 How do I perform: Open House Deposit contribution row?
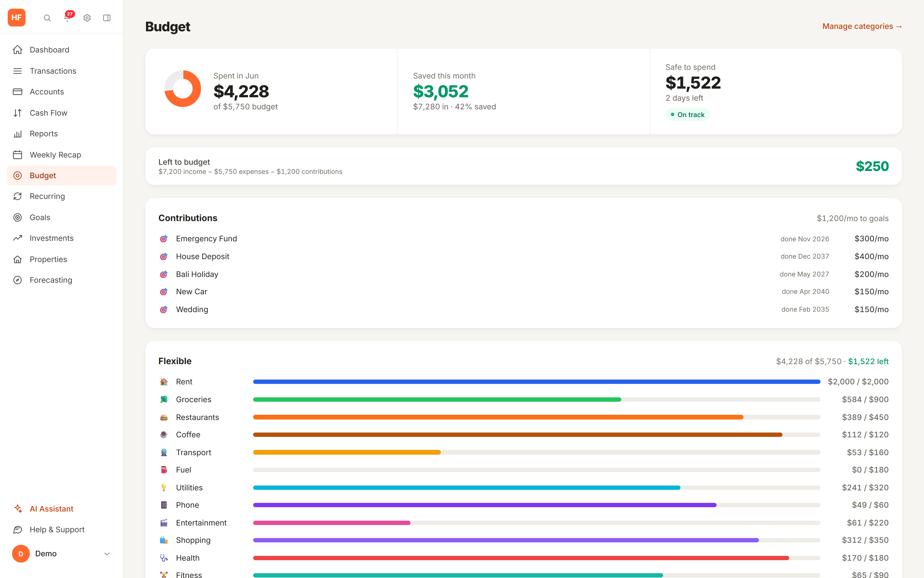pyautogui.click(x=523, y=256)
